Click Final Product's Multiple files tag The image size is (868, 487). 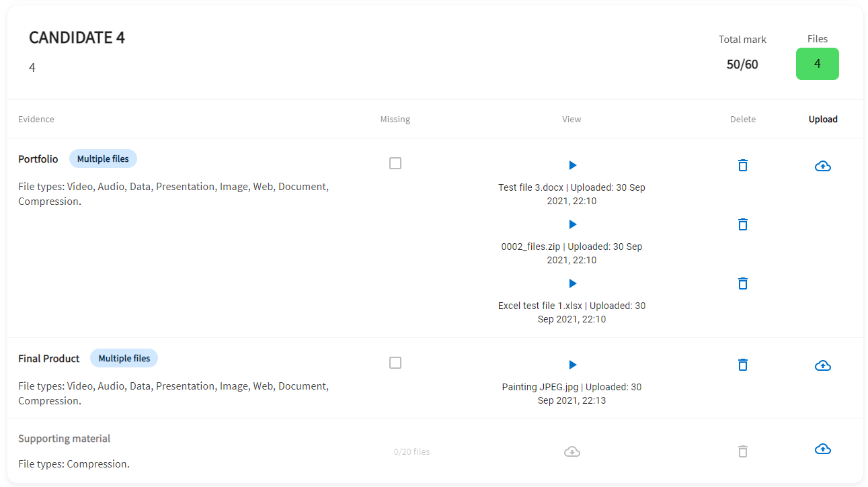(x=124, y=359)
